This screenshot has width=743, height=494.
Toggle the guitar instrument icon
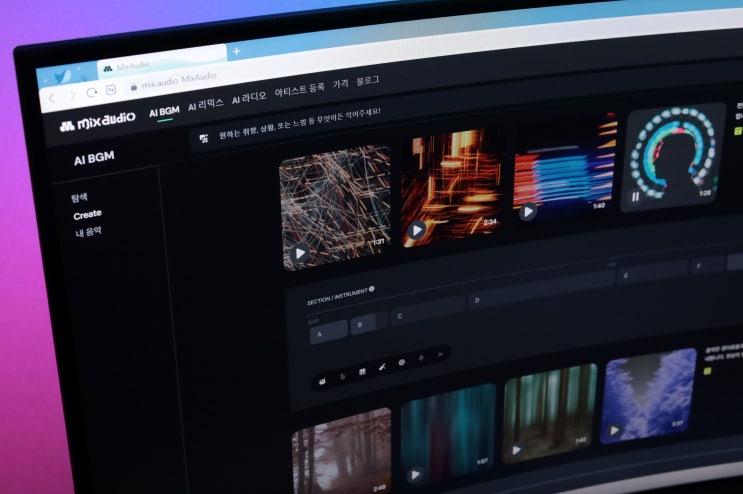coord(382,367)
